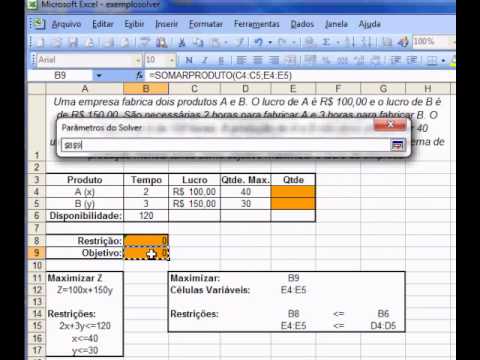Screen dimensions: 480x360
Task: Click the Paste toolbar icon
Action: (215, 42)
